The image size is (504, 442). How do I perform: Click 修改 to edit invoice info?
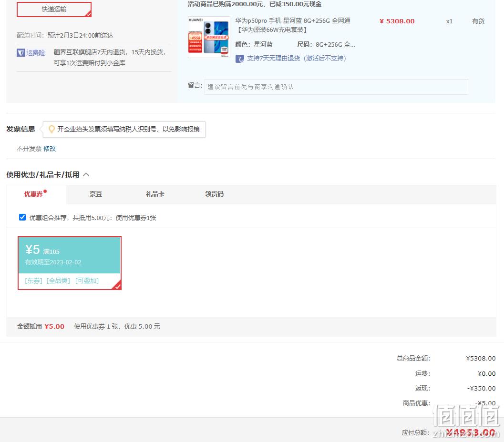click(x=50, y=149)
